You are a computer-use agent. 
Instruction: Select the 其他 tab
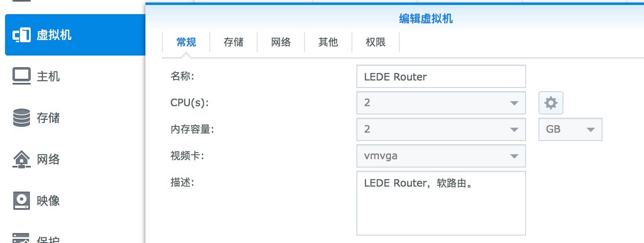point(328,42)
